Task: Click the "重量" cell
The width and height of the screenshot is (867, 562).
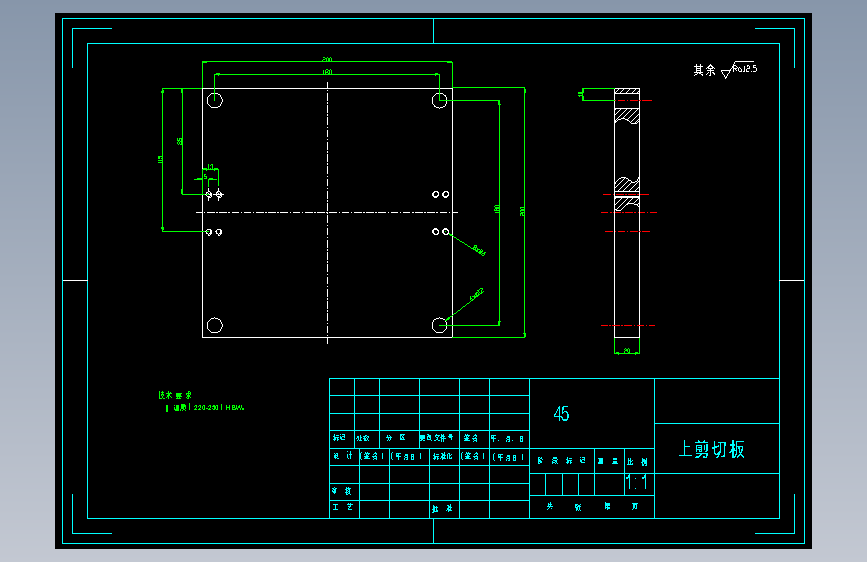Action: pyautogui.click(x=608, y=461)
